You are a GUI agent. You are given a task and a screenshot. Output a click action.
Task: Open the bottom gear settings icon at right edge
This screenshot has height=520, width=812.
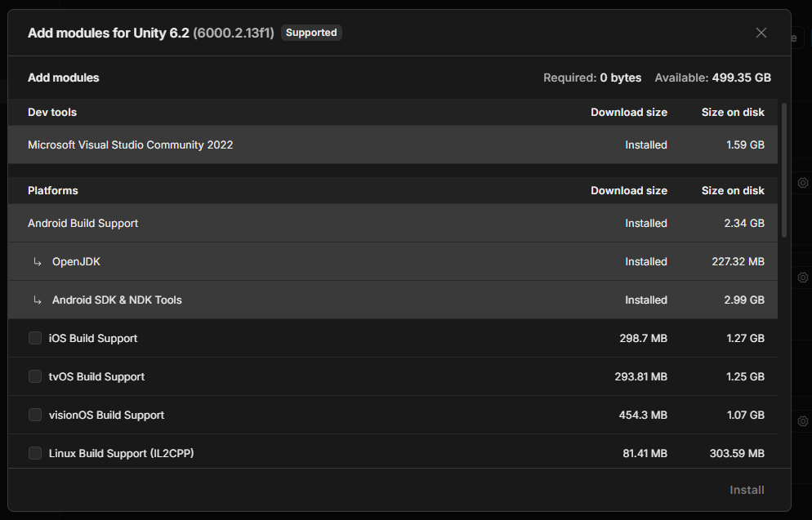pyautogui.click(x=803, y=421)
